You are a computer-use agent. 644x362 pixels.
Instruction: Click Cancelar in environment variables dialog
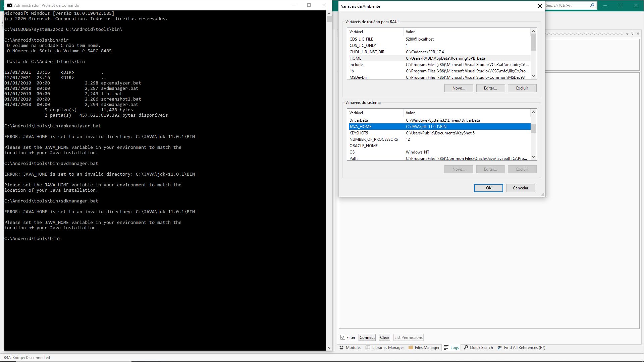(x=520, y=188)
